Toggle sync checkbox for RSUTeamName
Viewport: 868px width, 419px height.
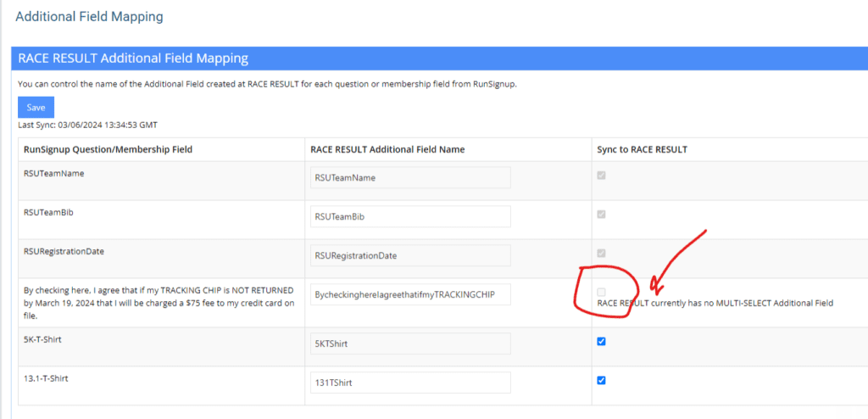[x=601, y=175]
